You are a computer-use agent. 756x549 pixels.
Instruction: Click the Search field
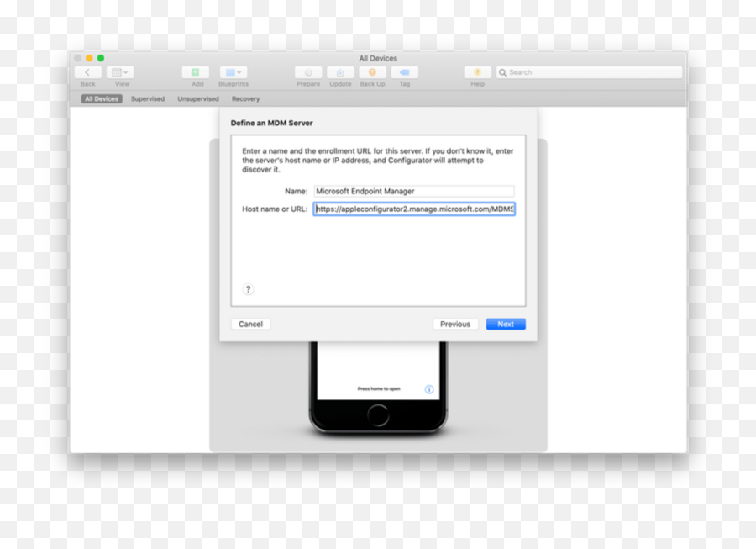pyautogui.click(x=589, y=72)
